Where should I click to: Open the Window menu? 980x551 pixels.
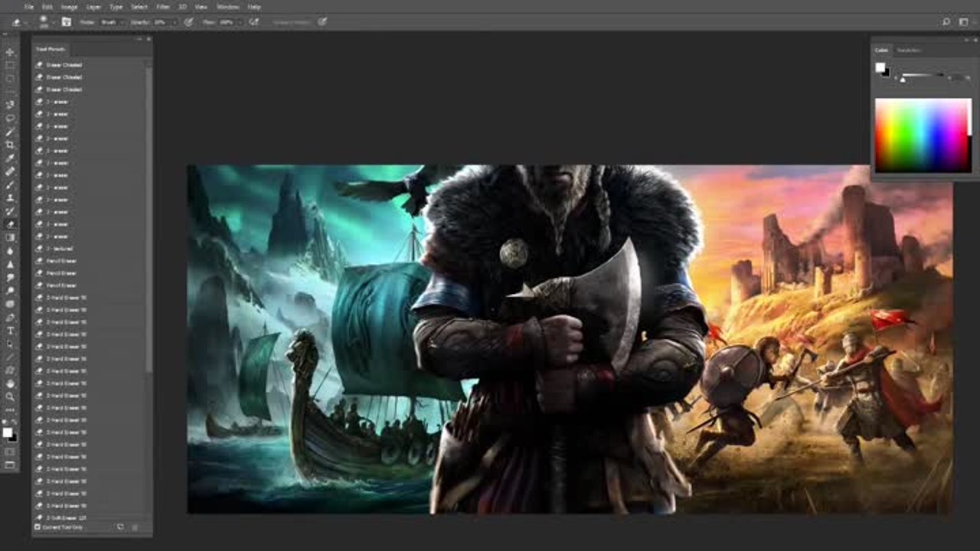pos(227,7)
